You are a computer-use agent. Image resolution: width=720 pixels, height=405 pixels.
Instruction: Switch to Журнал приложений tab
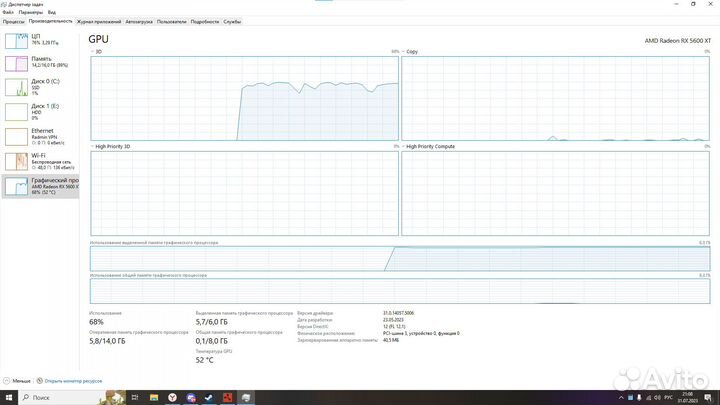tap(99, 22)
